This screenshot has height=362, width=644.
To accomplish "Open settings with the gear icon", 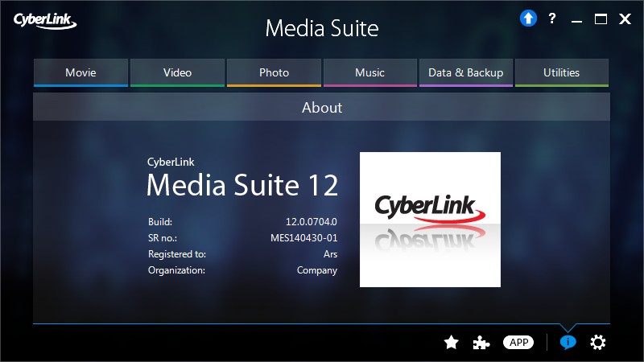I will (x=597, y=343).
